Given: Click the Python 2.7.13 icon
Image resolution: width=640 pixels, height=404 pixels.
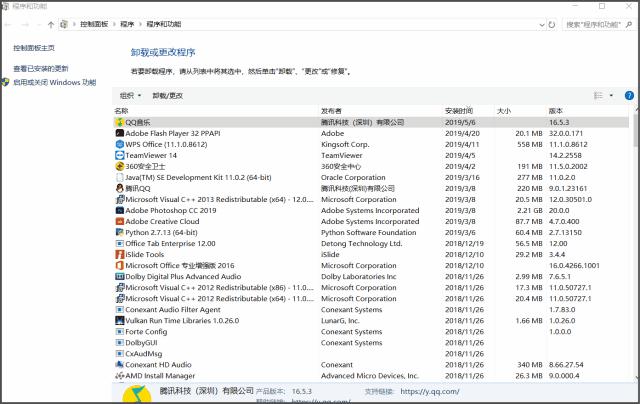Looking at the screenshot, I should tap(120, 232).
